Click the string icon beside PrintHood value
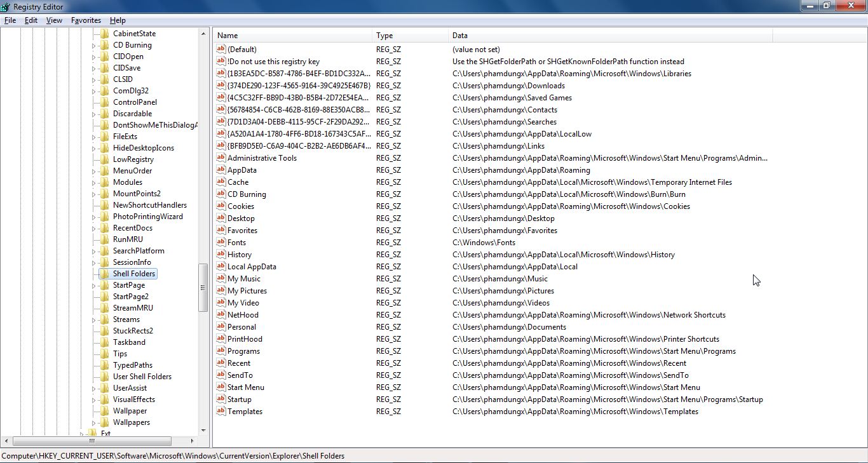This screenshot has width=868, height=463. [x=221, y=339]
